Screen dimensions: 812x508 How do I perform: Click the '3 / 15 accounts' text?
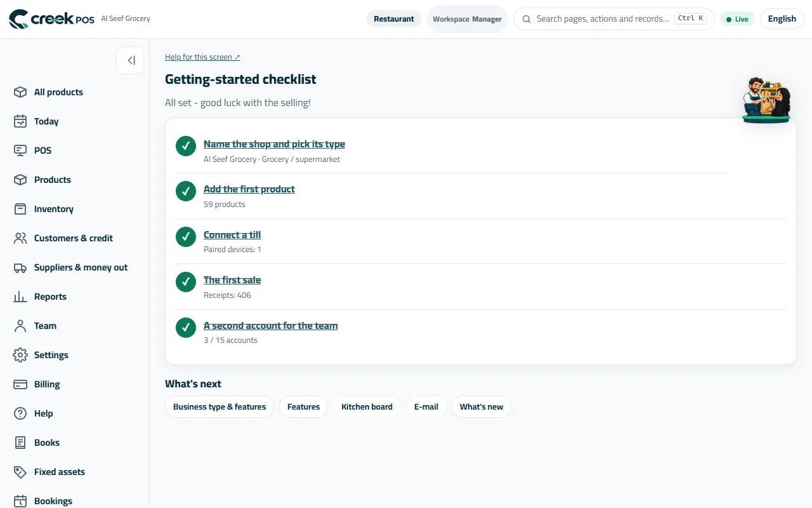[x=230, y=340]
